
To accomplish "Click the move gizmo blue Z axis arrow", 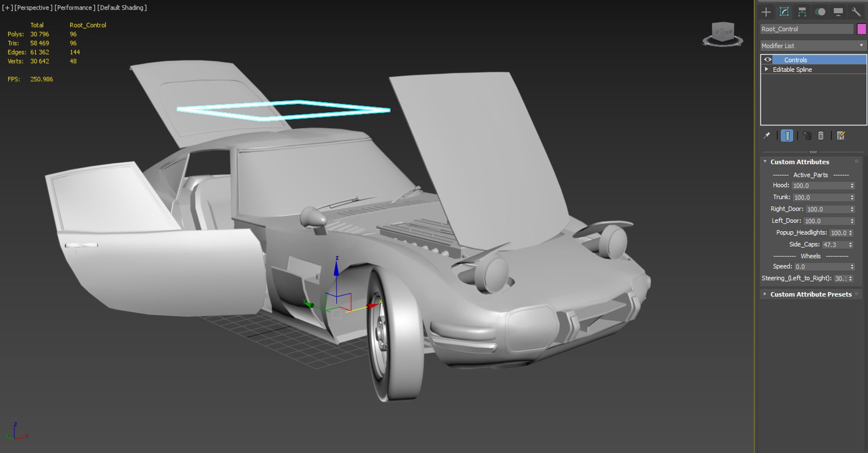I will pos(336,269).
